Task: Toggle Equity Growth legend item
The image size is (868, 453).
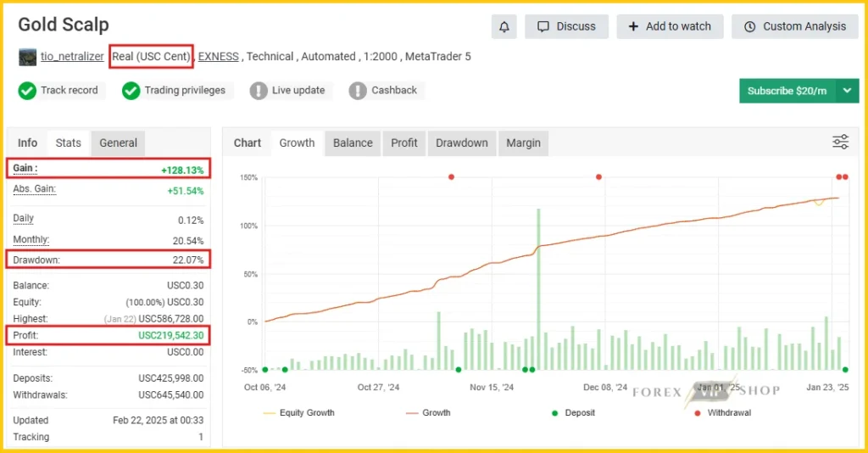Action: (x=299, y=413)
